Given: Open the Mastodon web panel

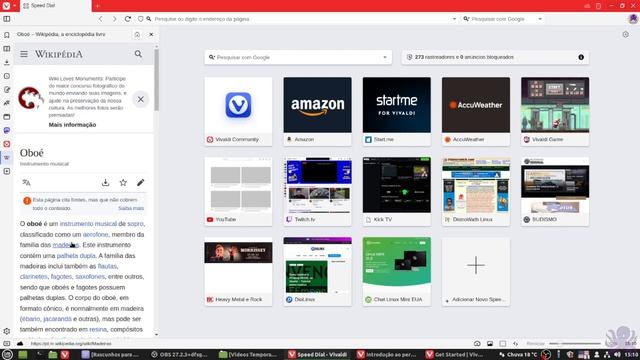Looking at the screenshot, I should pos(7,130).
